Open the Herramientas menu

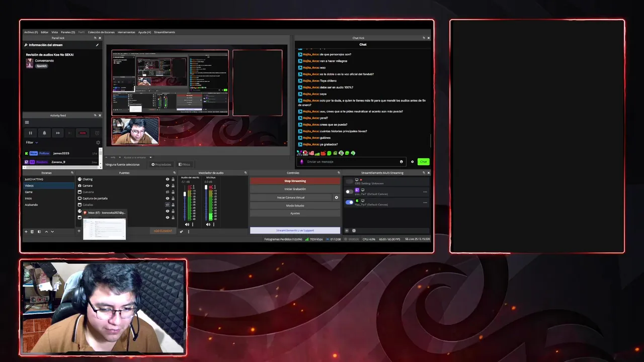(126, 32)
